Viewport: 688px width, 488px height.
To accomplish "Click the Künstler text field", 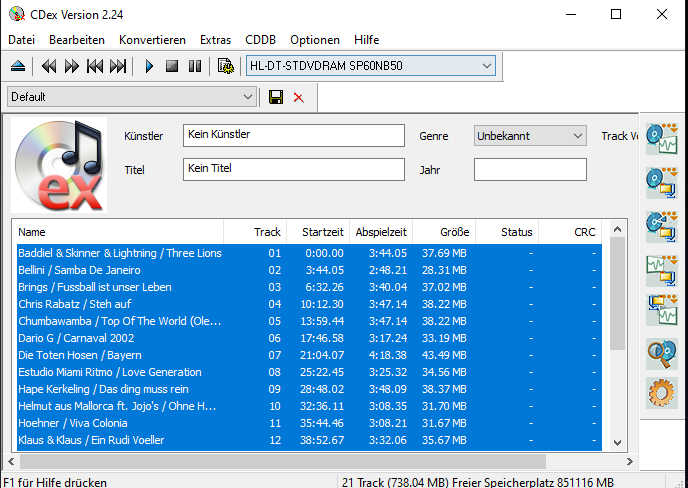I will point(294,135).
